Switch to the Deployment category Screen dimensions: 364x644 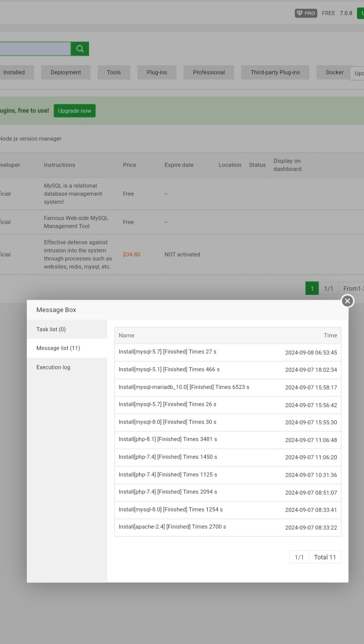[66, 72]
